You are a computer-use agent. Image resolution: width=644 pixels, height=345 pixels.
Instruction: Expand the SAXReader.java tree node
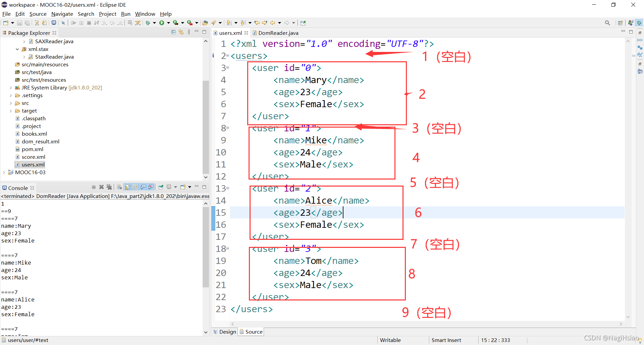[x=24, y=42]
